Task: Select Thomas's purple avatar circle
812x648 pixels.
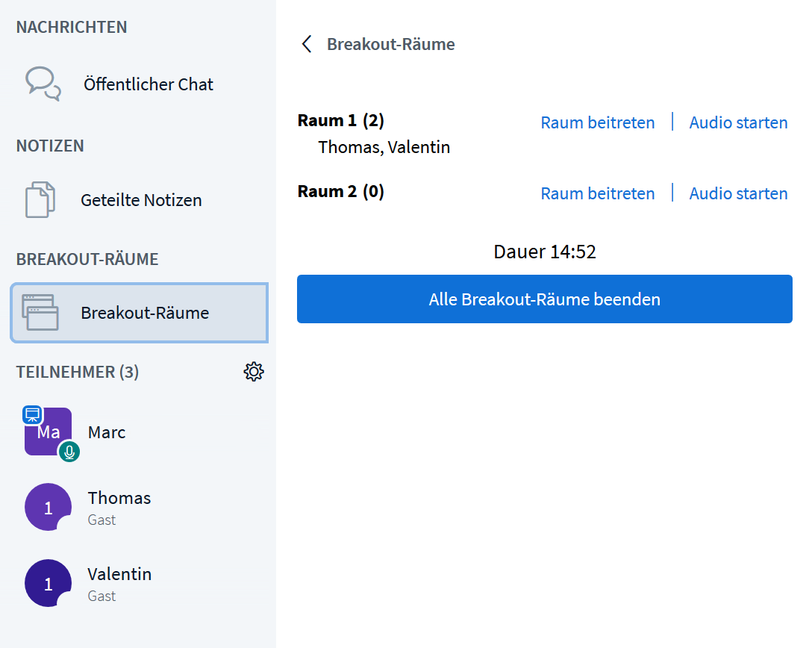Action: [48, 507]
